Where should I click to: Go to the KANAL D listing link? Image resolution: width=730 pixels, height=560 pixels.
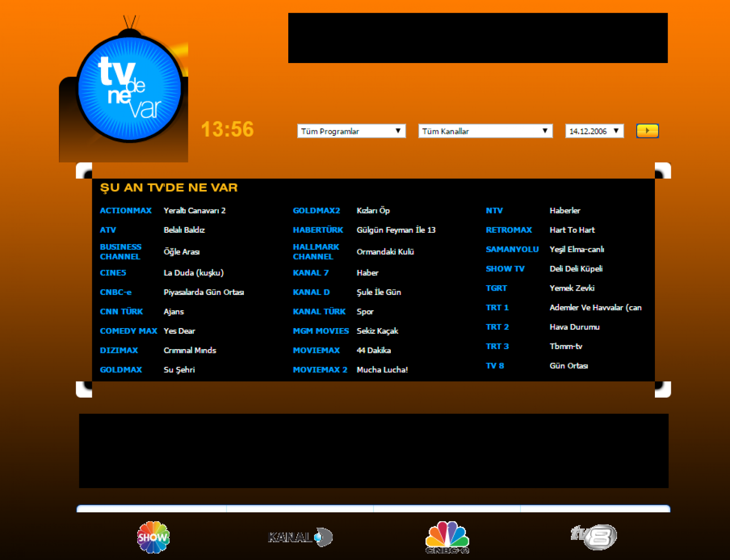pos(311,292)
